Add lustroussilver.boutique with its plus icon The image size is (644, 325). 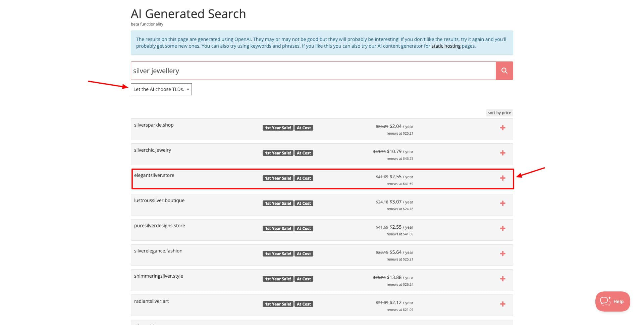point(502,203)
